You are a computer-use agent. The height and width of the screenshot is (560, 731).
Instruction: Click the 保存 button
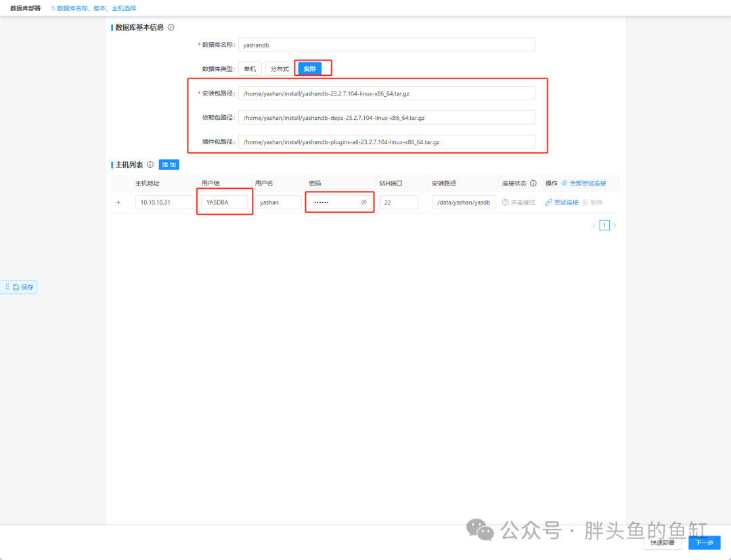click(x=23, y=287)
